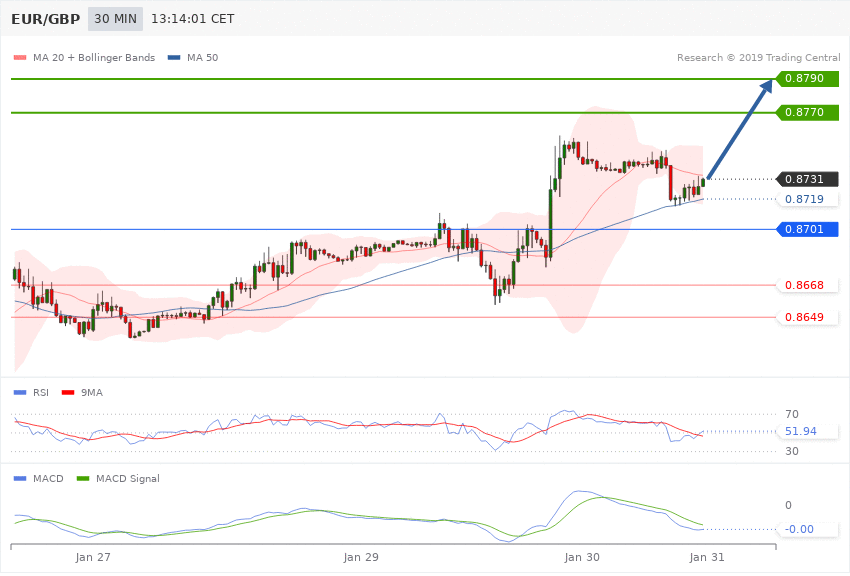Click the Jan 27 date axis label
The width and height of the screenshot is (850, 576).
pos(93,557)
